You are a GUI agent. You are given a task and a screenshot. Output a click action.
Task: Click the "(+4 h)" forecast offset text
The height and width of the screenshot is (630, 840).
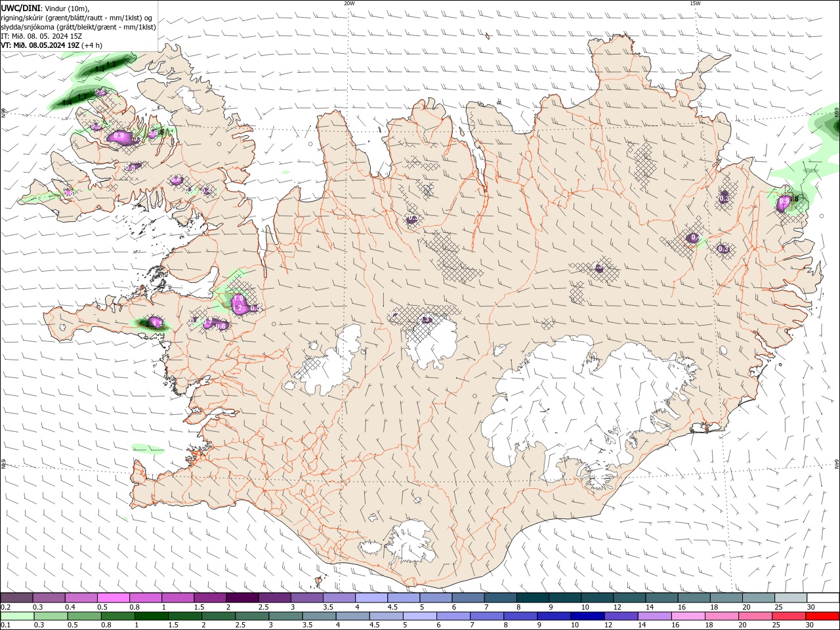pyautogui.click(x=92, y=45)
